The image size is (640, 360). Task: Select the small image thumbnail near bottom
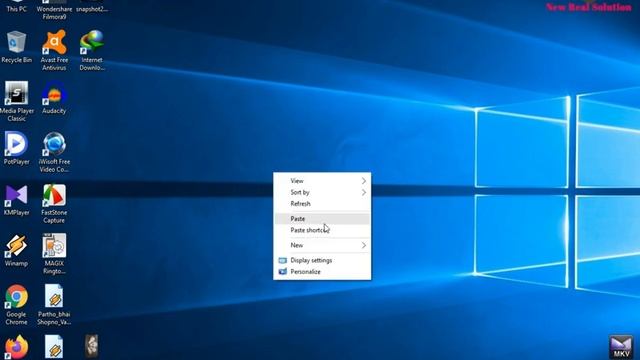point(91,346)
